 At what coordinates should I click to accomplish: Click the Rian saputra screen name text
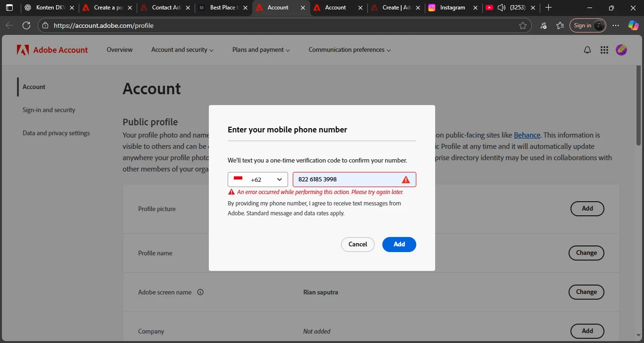321,292
